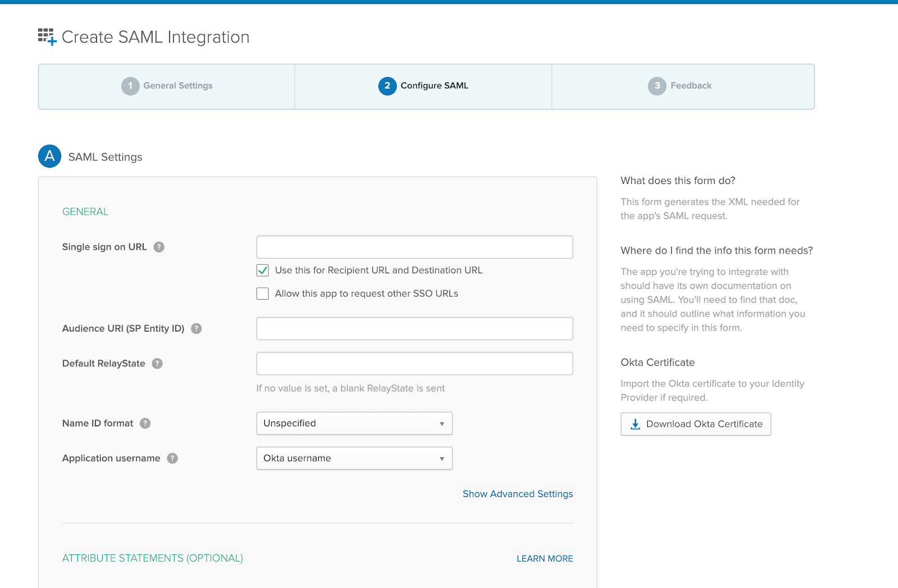Click the step 1 number circle
Viewport: 898px width, 588px height.
[130, 86]
